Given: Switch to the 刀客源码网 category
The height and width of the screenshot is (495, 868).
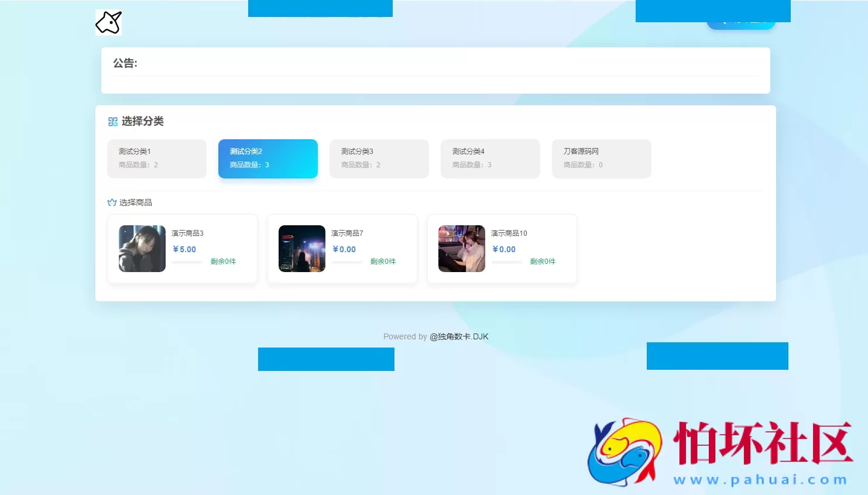Looking at the screenshot, I should [x=601, y=159].
